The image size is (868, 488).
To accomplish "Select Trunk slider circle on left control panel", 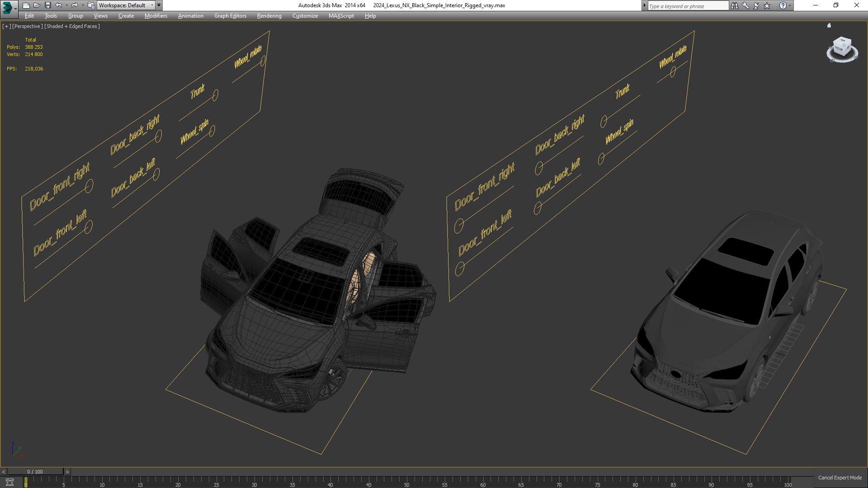I will click(215, 95).
